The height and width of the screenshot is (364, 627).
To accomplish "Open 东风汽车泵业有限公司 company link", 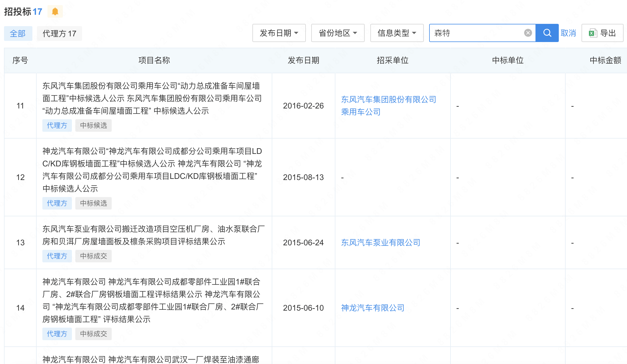I will tap(380, 242).
